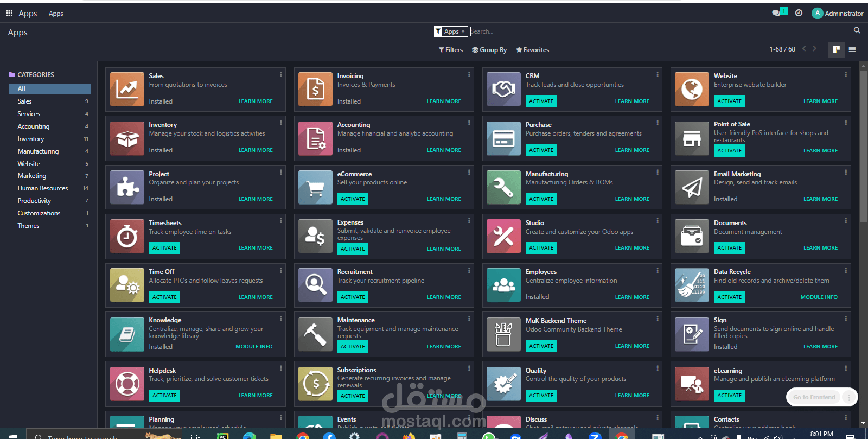The width and height of the screenshot is (868, 439).
Task: Click the Maintenance hammer icon
Action: pos(315,334)
